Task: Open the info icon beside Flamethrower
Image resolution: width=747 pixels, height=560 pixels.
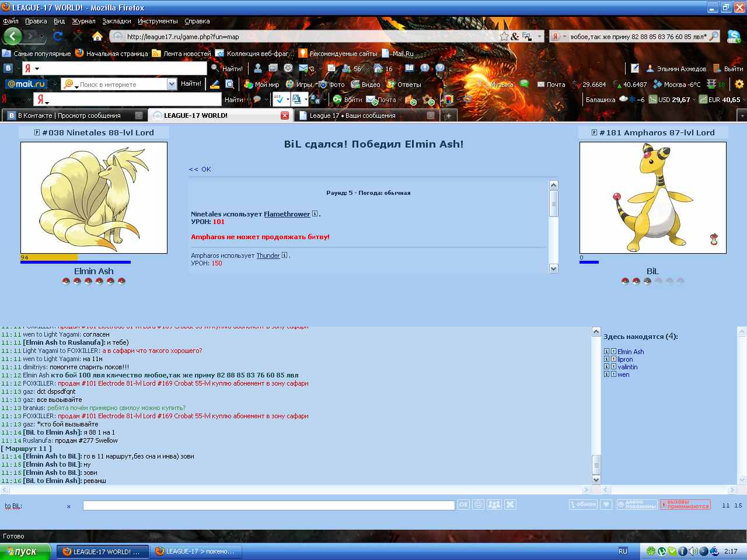Action: pos(315,213)
